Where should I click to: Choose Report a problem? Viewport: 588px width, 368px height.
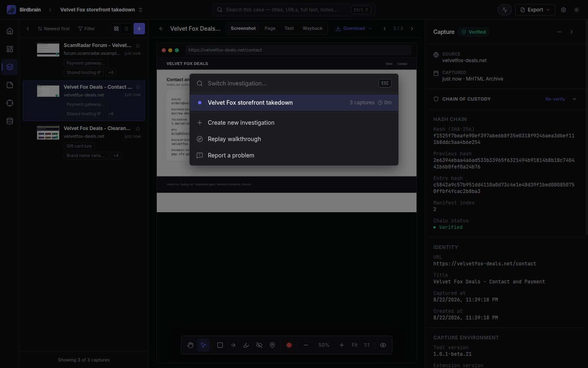tap(294, 155)
